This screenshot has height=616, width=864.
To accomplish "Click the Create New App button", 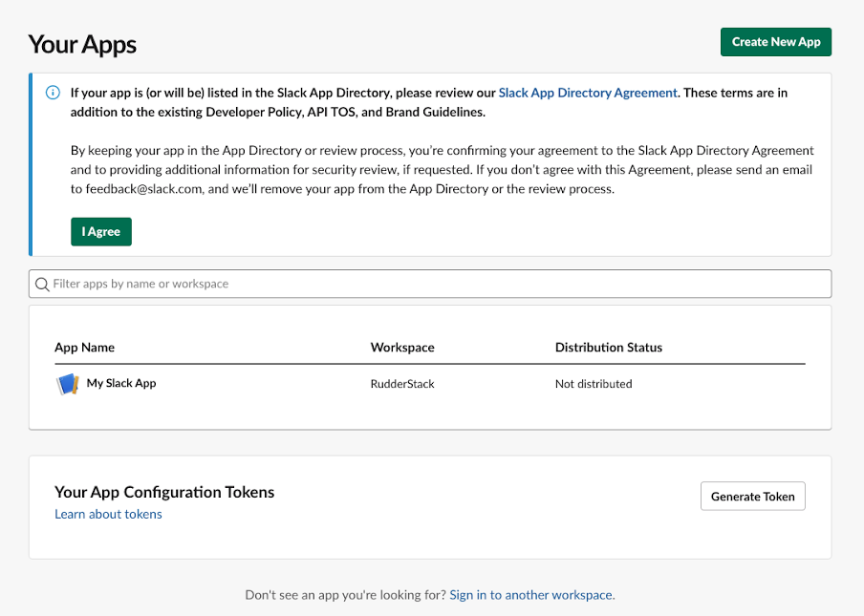I will [775, 42].
